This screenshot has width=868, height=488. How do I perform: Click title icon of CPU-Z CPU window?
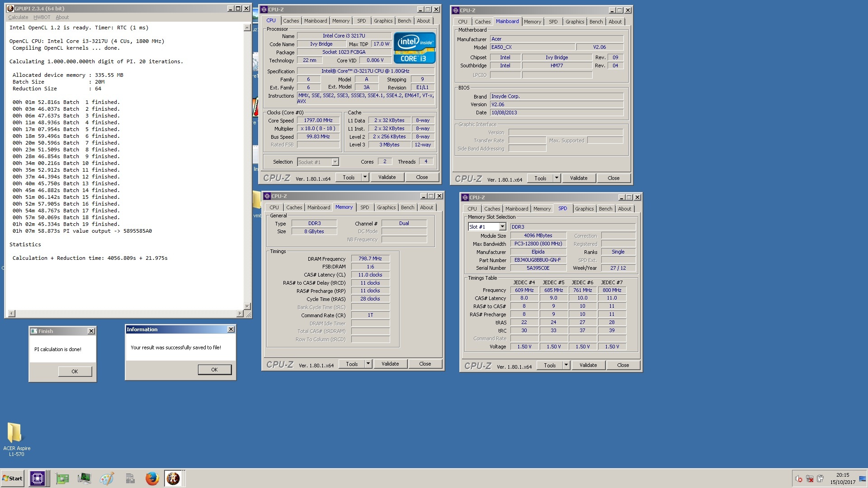264,9
